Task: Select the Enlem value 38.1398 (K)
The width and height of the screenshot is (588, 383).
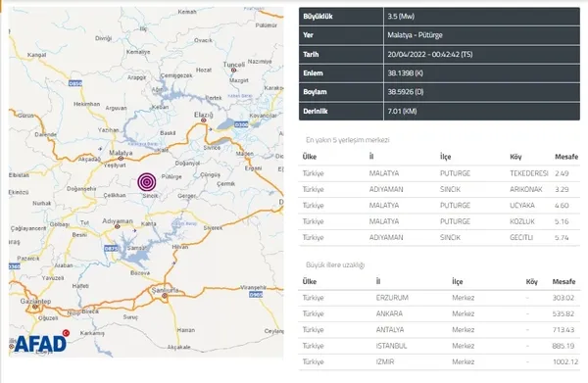Action: 406,73
